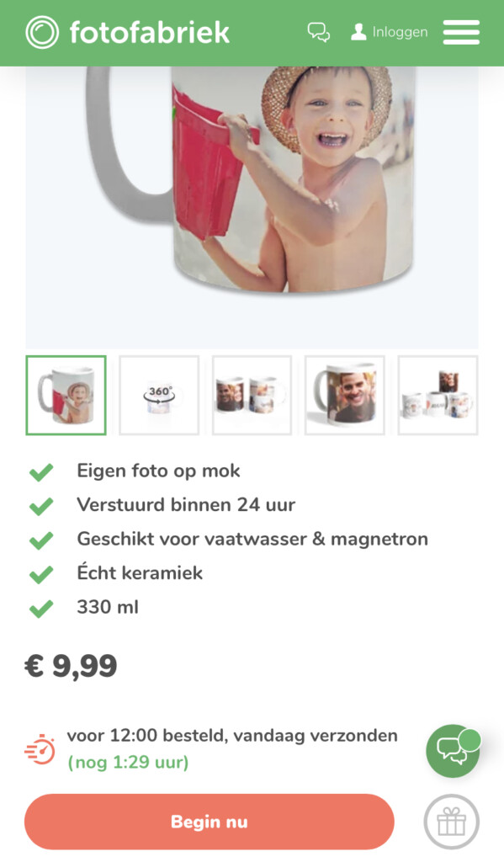Select the 360° view thumbnail
Screen dimensions: 504x862
point(159,396)
